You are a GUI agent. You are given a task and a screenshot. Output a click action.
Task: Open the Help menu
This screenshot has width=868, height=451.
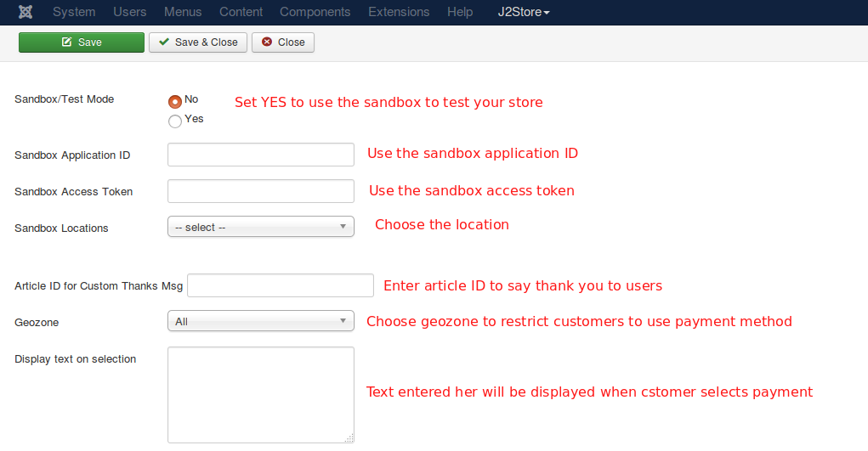tap(460, 12)
